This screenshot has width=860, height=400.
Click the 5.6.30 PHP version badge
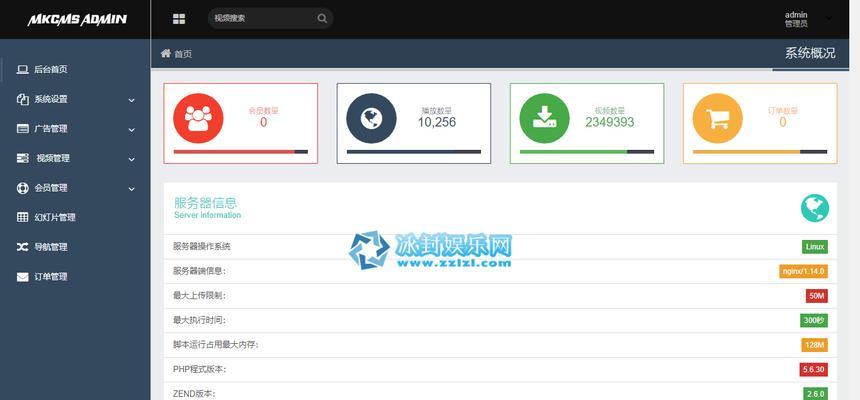pyautogui.click(x=813, y=370)
